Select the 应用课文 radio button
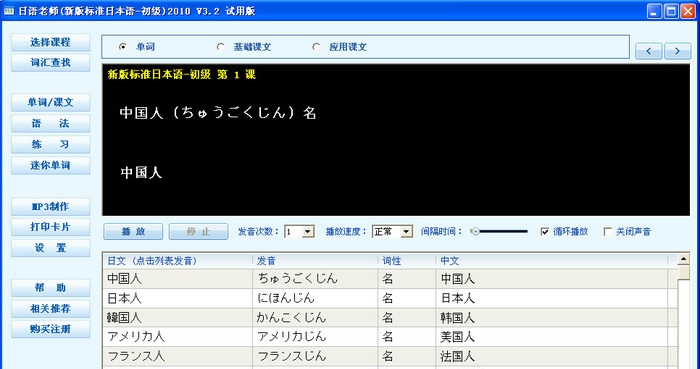 tap(317, 47)
